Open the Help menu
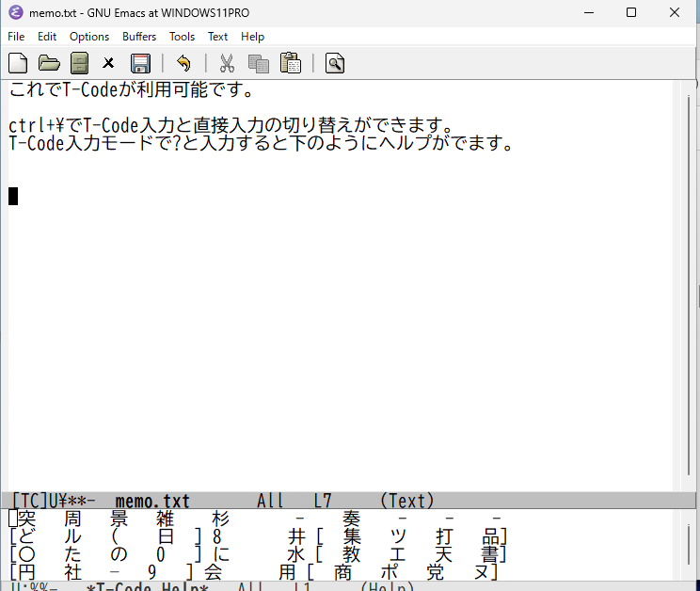This screenshot has width=700, height=591. (x=253, y=37)
